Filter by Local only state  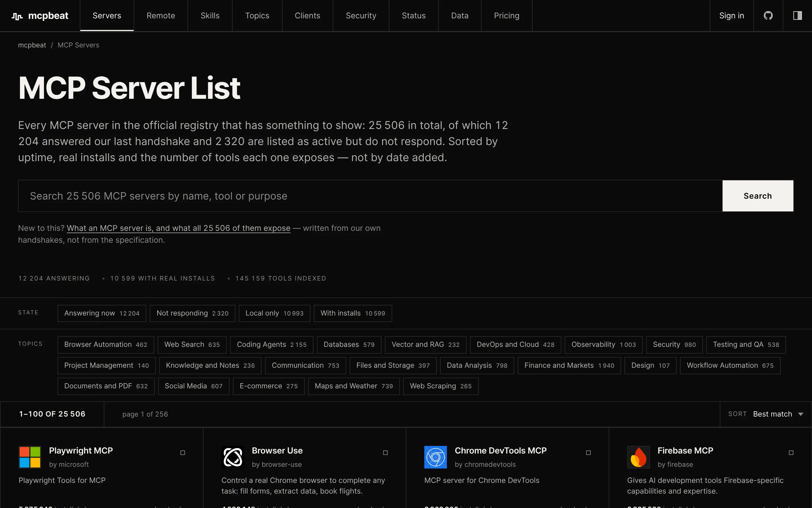[274, 313]
